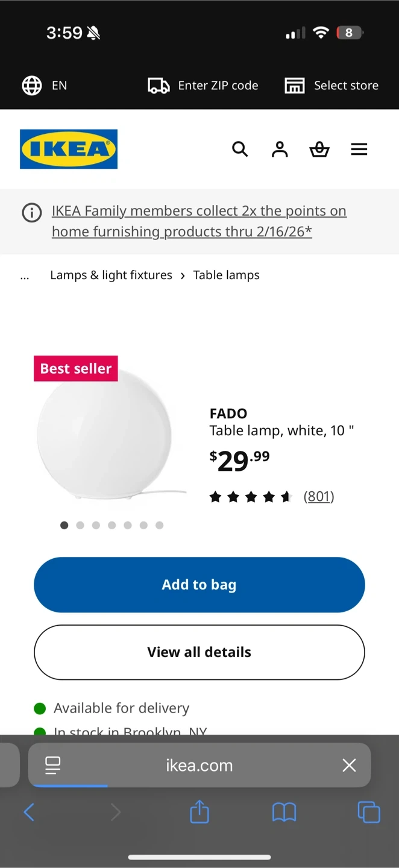Tap the Safari share icon

coord(199,812)
